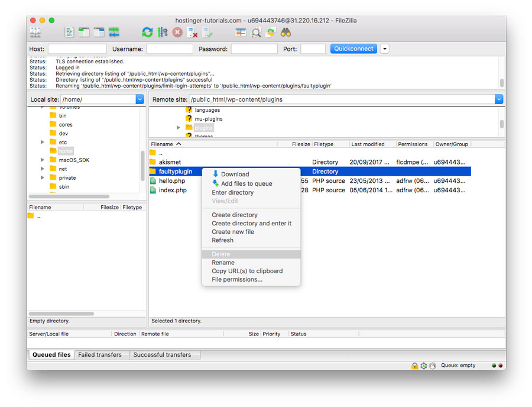This screenshot has width=532, height=407.
Task: Switch to the Queued files tab
Action: click(51, 355)
